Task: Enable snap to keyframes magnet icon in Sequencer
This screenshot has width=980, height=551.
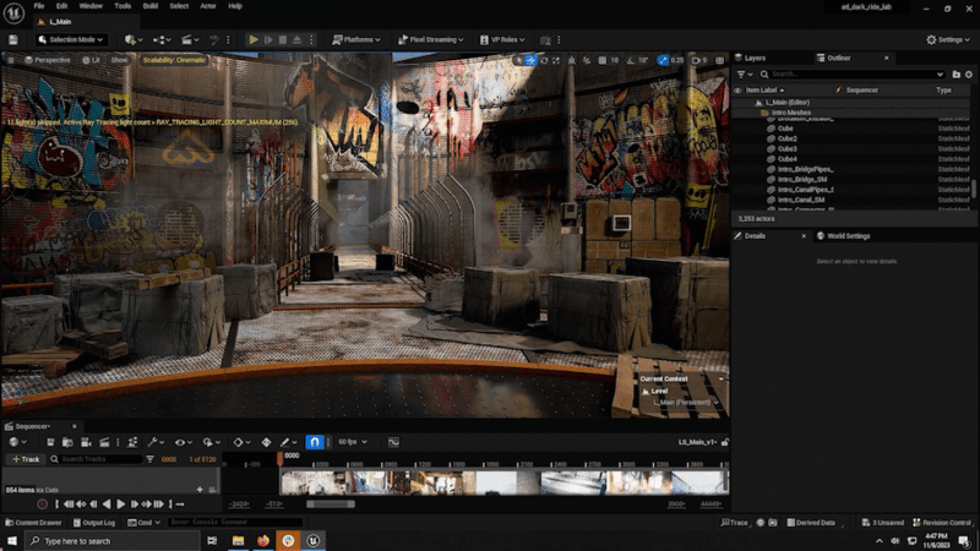Action: click(315, 442)
